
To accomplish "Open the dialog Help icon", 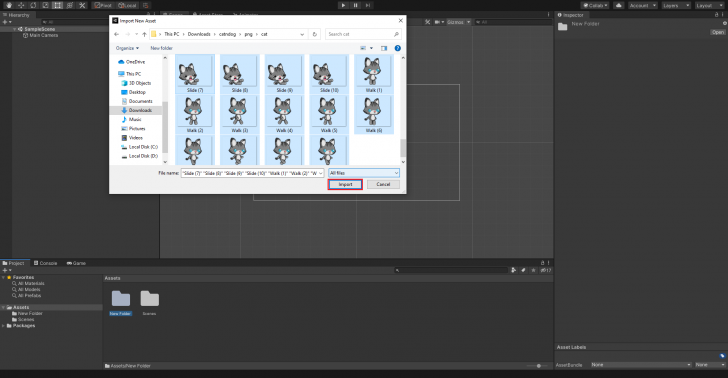I will [x=397, y=48].
